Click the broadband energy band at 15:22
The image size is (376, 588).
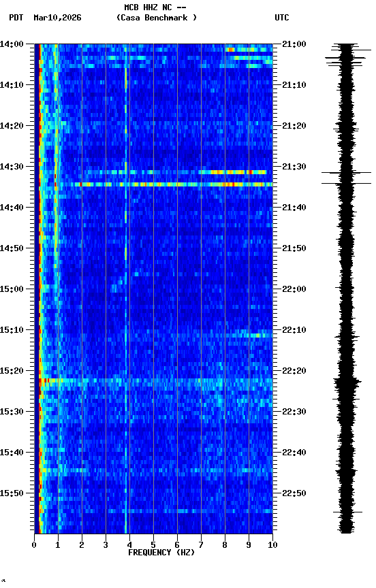click(x=156, y=380)
